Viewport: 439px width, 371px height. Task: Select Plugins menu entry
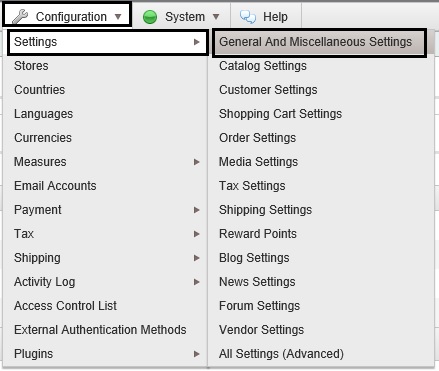[105, 354]
